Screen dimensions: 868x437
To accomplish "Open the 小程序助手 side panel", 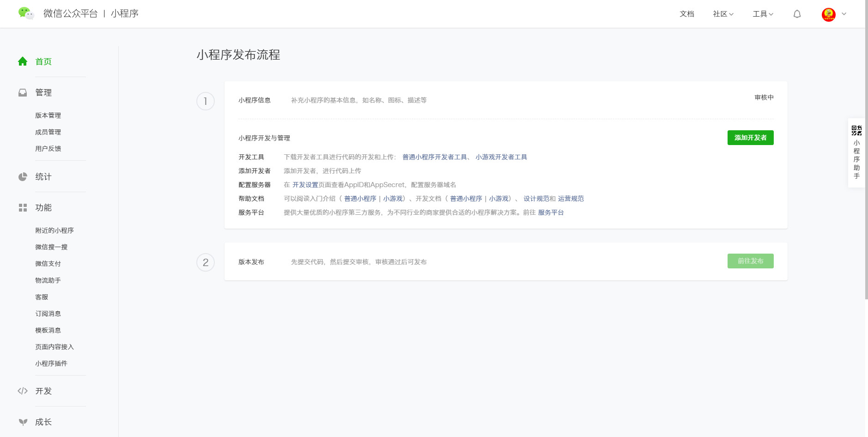I will (x=856, y=152).
